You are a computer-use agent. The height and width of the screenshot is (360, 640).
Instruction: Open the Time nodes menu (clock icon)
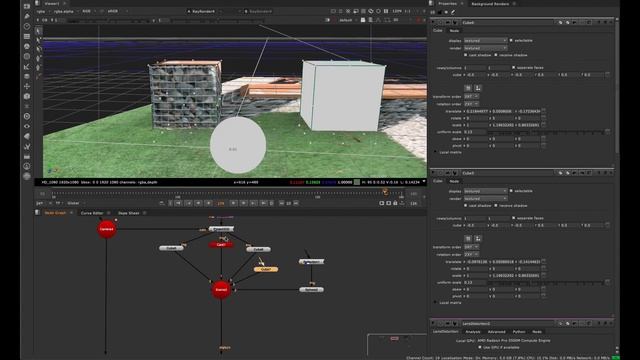(x=27, y=26)
